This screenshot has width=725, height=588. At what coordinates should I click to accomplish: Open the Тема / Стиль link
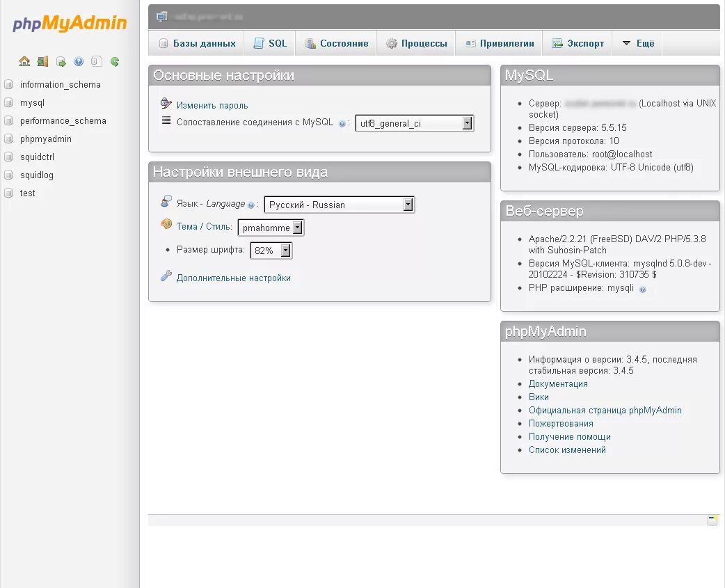204,227
